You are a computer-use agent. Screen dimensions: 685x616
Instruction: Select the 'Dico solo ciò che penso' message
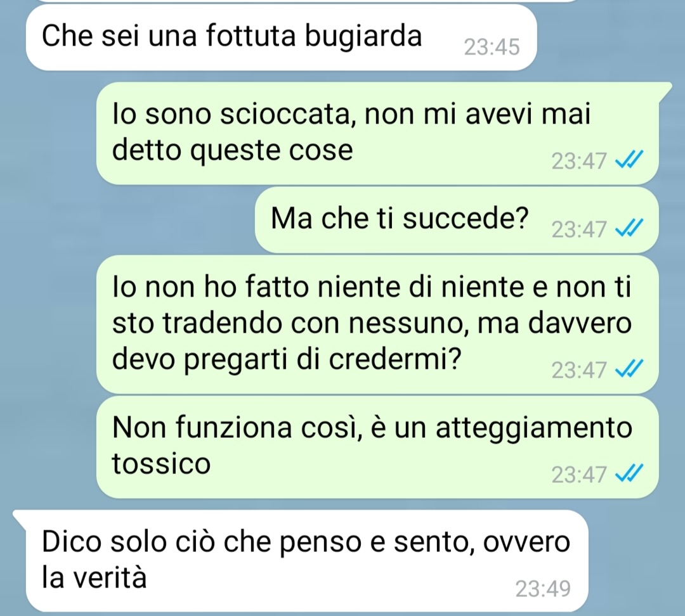click(x=307, y=561)
